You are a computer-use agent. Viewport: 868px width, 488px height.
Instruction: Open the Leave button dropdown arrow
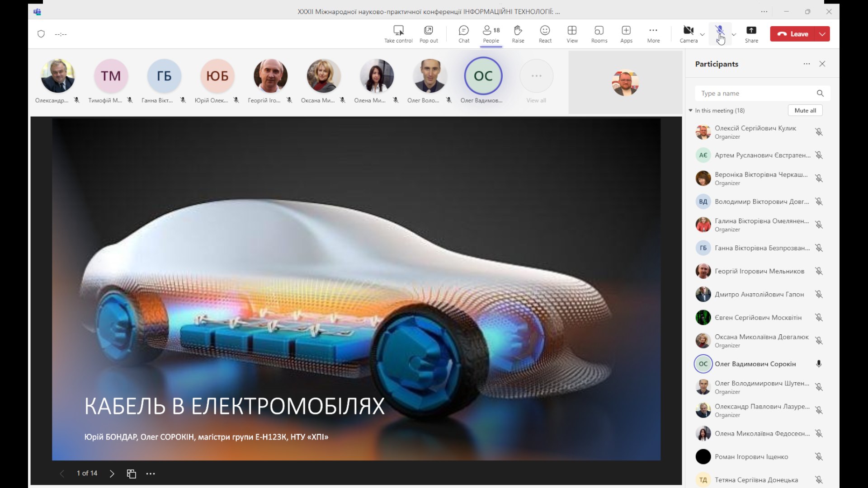tap(822, 34)
